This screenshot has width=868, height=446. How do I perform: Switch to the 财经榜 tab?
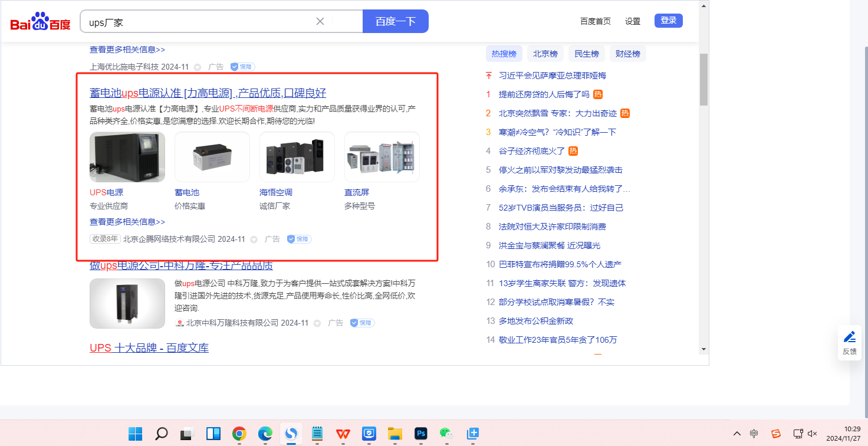click(627, 54)
